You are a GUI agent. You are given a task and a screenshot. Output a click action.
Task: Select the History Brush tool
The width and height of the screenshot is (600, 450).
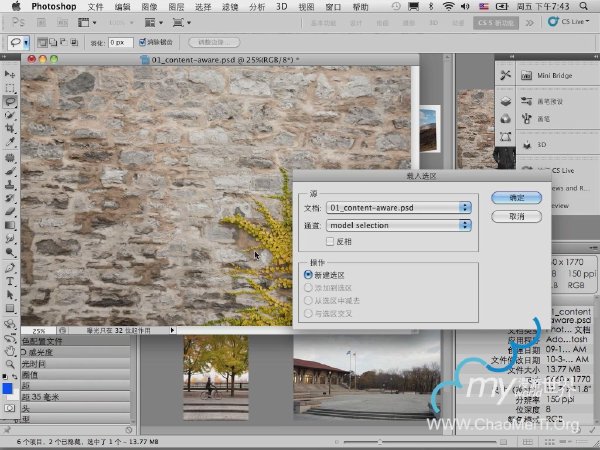(10, 198)
